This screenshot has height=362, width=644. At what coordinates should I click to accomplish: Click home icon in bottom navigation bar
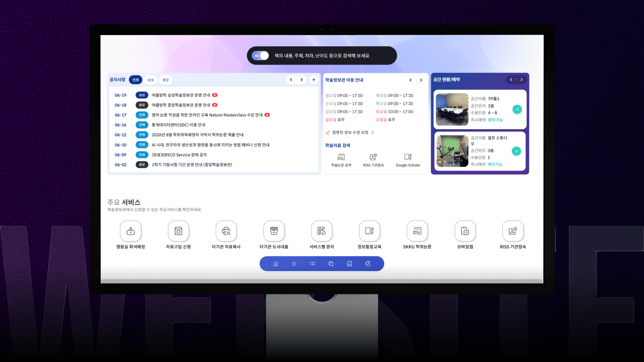[x=276, y=264]
